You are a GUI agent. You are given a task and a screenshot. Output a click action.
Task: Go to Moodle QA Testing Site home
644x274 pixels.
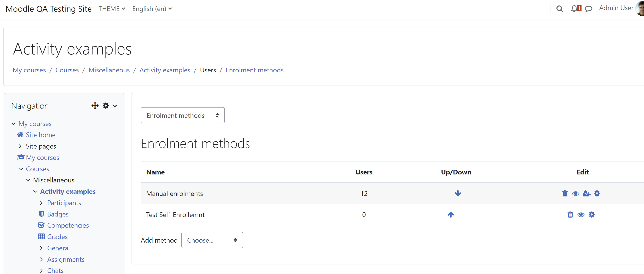(x=49, y=9)
